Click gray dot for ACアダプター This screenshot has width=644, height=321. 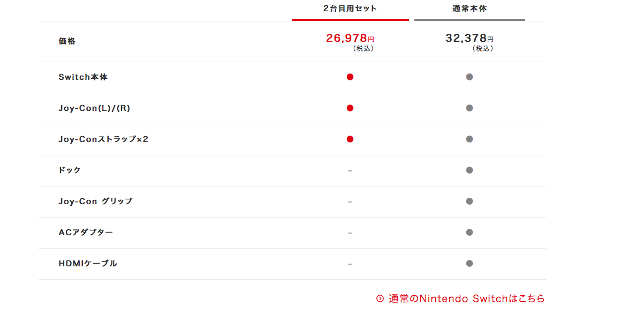[469, 232]
